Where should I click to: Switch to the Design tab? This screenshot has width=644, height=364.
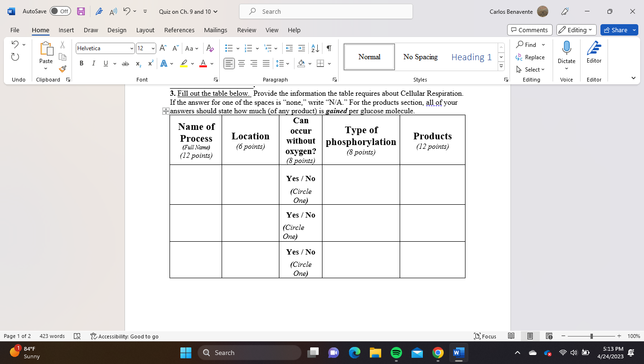(117, 30)
